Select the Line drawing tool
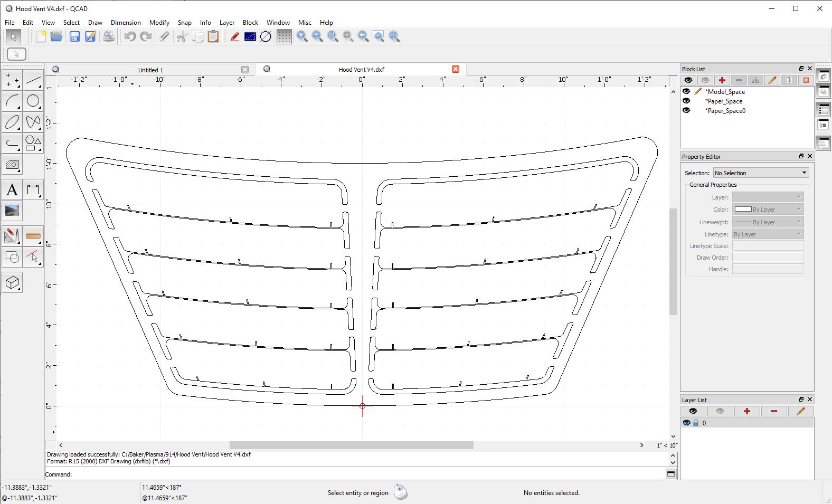The image size is (832, 504). click(33, 80)
